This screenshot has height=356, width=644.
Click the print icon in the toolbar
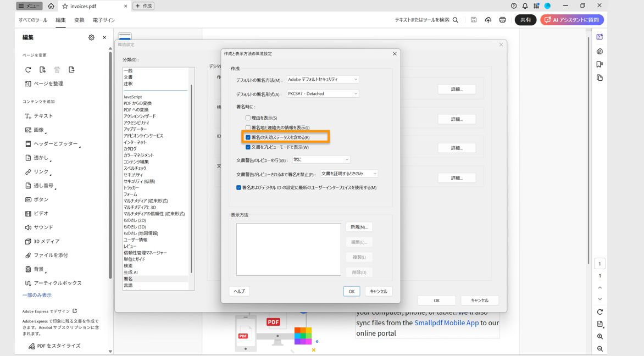[x=502, y=19]
